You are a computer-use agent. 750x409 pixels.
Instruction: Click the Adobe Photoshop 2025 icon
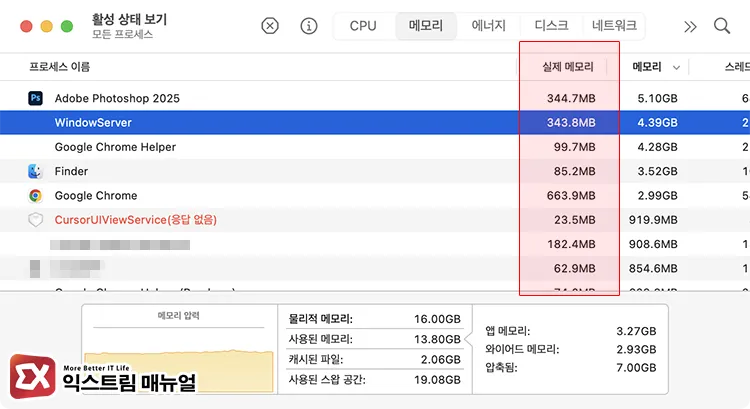(35, 98)
